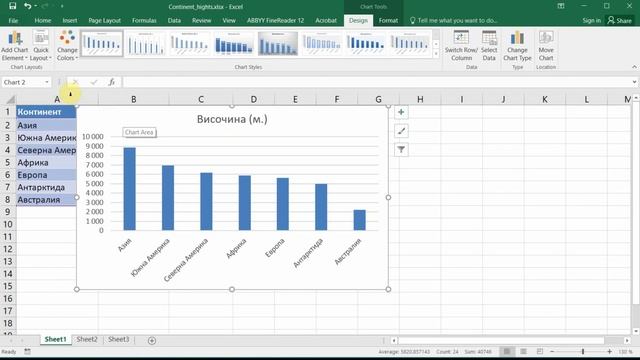Expand the formula bar chevron
Image resolution: width=640 pixels, height=360 pixels.
click(x=634, y=82)
